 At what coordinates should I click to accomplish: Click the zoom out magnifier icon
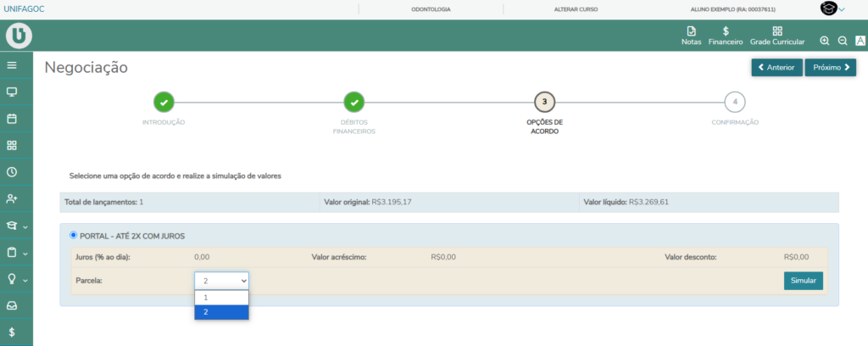[843, 41]
